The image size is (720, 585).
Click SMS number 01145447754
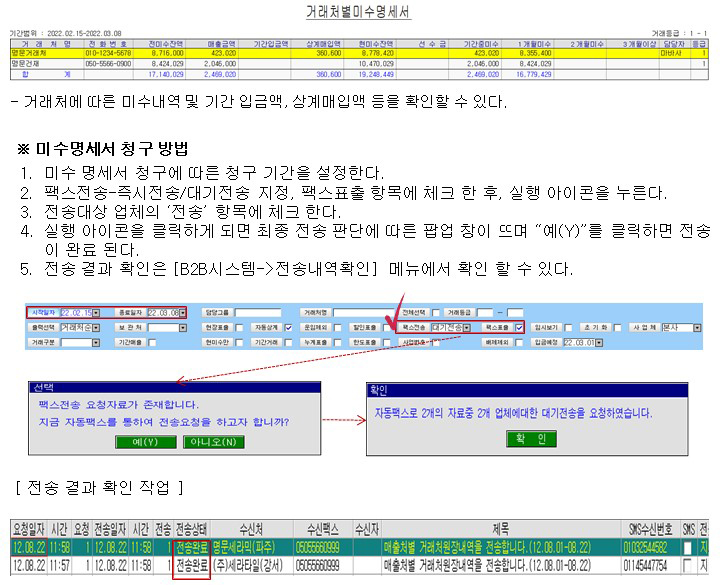[x=645, y=565]
